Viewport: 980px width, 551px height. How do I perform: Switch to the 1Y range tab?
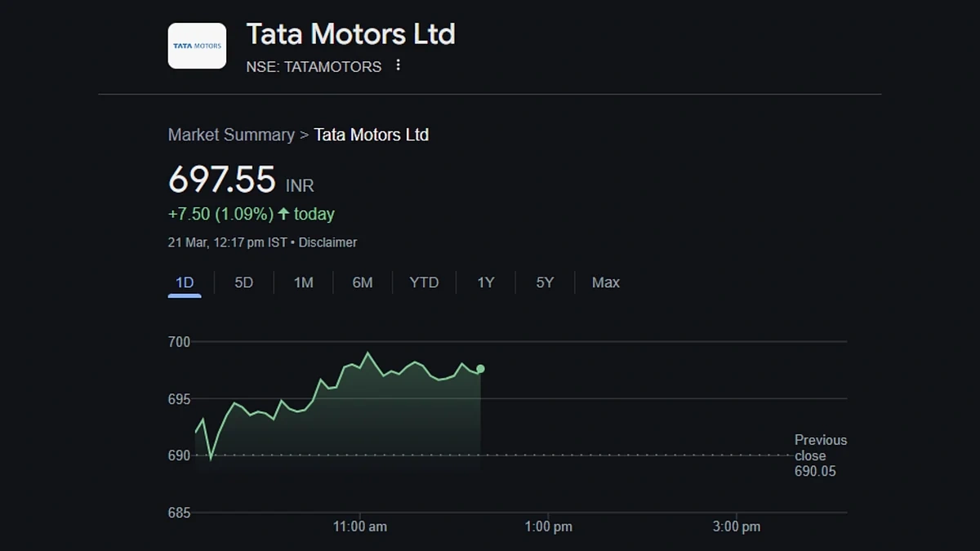(486, 282)
